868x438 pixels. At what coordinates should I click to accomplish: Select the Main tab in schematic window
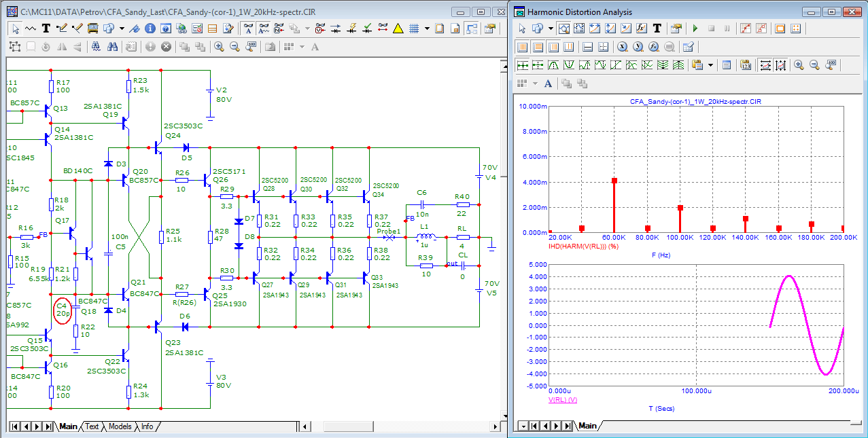point(68,426)
